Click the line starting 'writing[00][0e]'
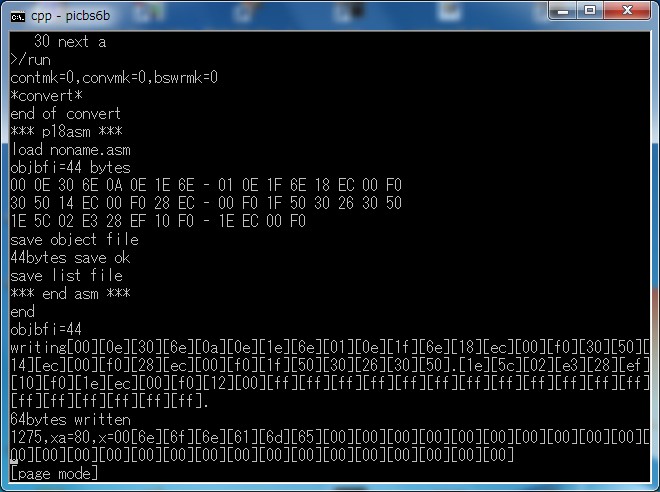This screenshot has width=660, height=492. tap(330, 347)
